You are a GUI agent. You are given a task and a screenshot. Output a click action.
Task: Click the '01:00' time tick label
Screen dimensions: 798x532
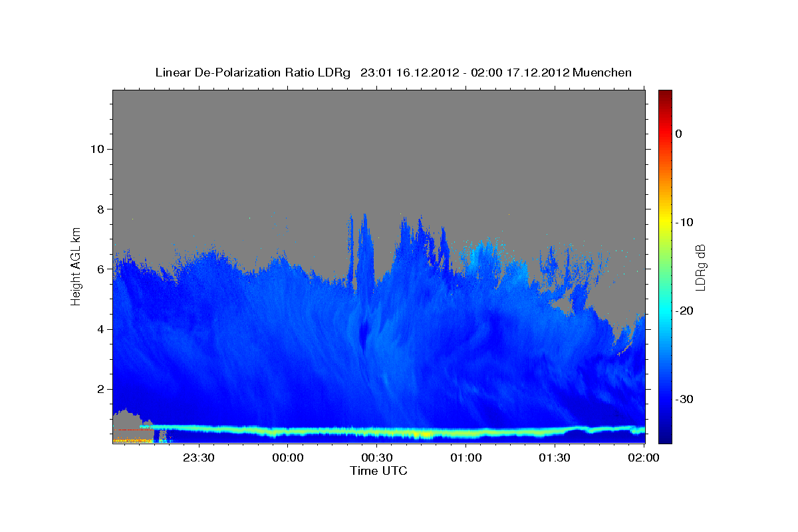(465, 458)
